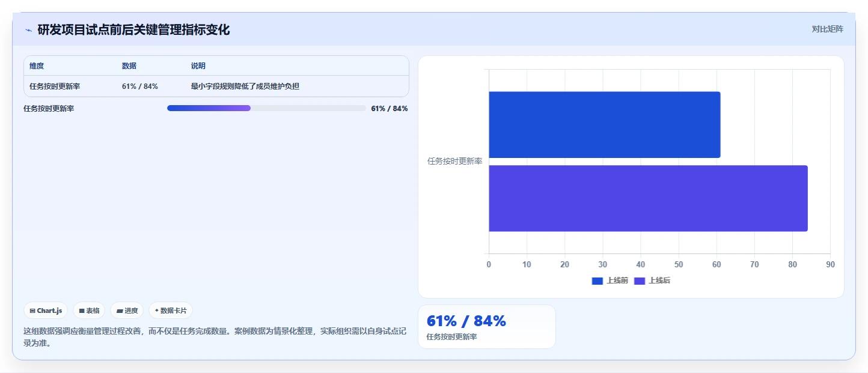
Task: Click the header icon beside 研发项目试点前后关键管理指标变化
Action: click(28, 30)
